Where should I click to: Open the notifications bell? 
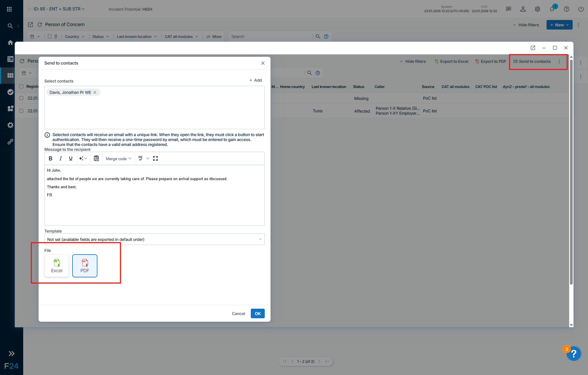(x=552, y=9)
